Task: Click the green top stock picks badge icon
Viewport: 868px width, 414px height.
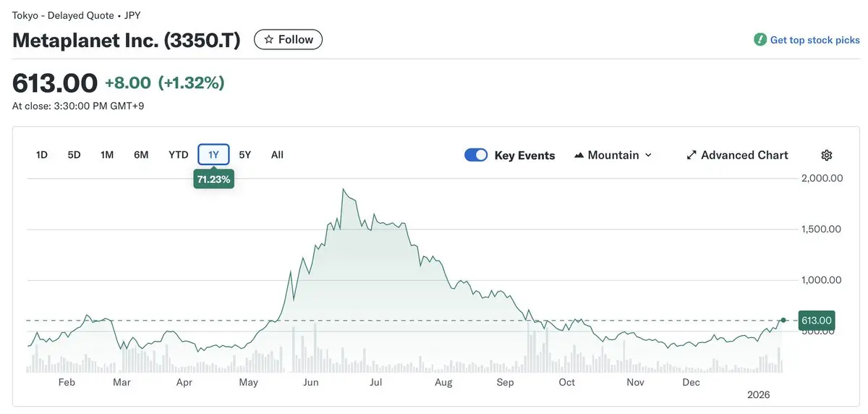Action: click(x=760, y=40)
